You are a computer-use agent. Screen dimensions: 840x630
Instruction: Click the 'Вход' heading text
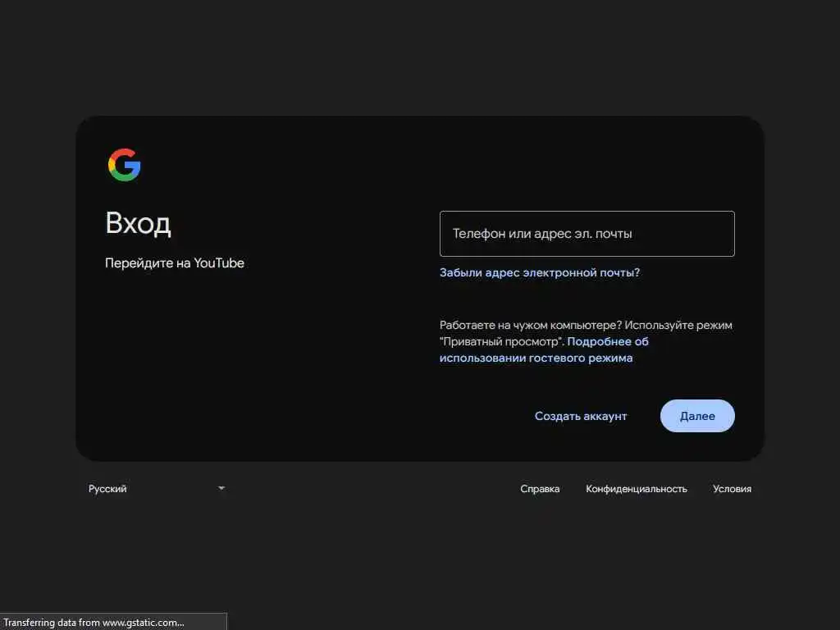point(138,223)
